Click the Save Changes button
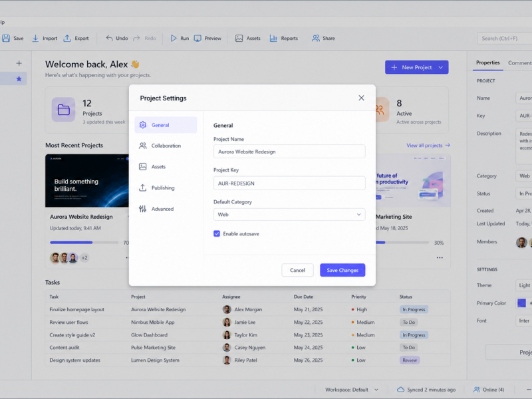Image resolution: width=532 pixels, height=399 pixels. click(342, 270)
